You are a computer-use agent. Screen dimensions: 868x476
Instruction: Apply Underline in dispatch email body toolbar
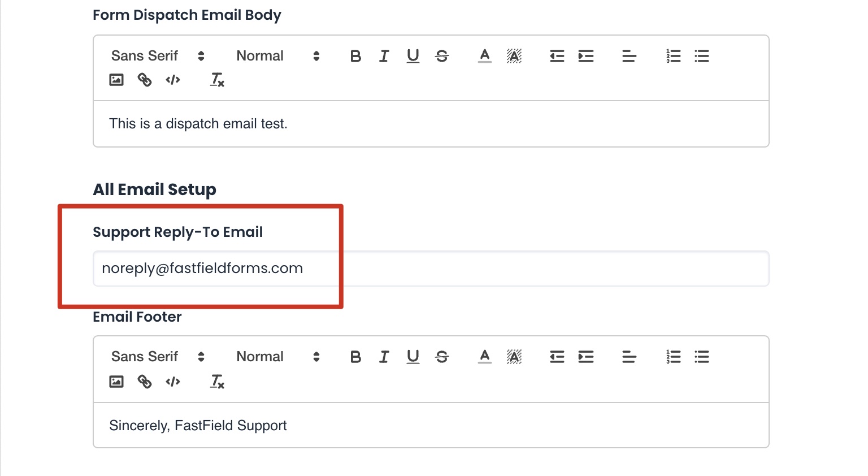(413, 56)
